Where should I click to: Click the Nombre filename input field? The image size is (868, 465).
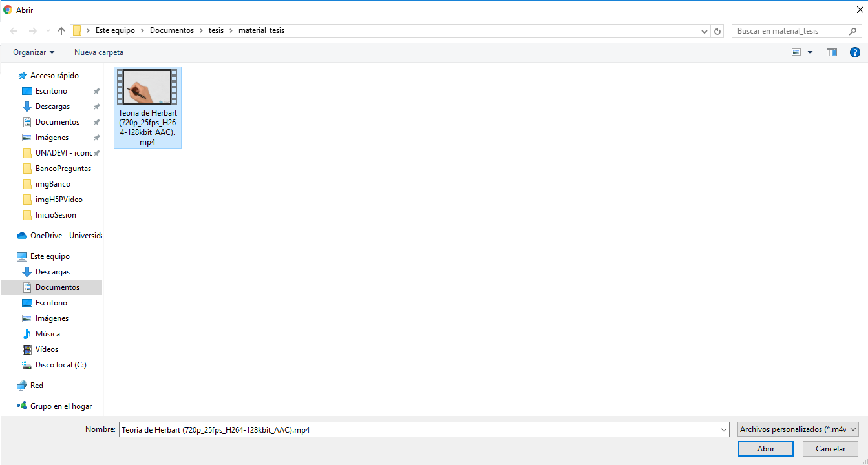[420, 429]
